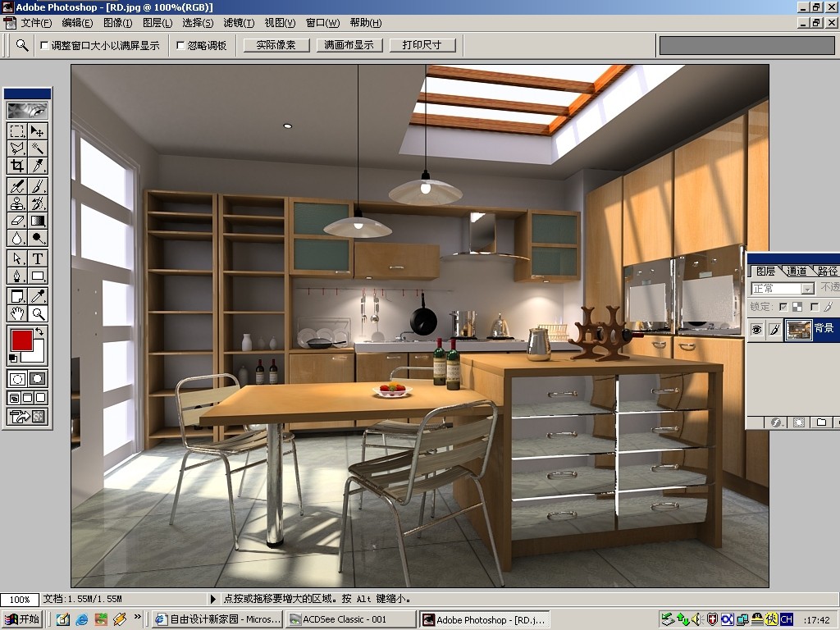This screenshot has height=630, width=840.
Task: Click the red foreground color swatch
Action: pyautogui.click(x=21, y=339)
